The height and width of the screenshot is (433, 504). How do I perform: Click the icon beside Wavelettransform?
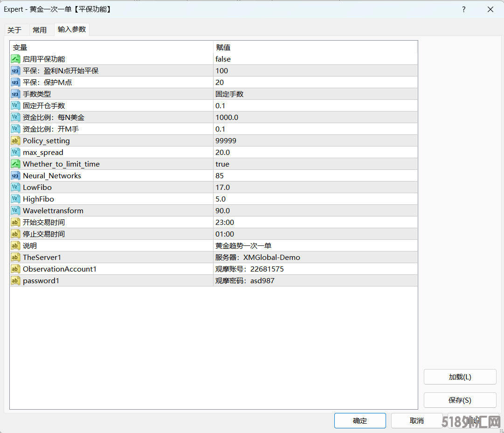pos(15,211)
